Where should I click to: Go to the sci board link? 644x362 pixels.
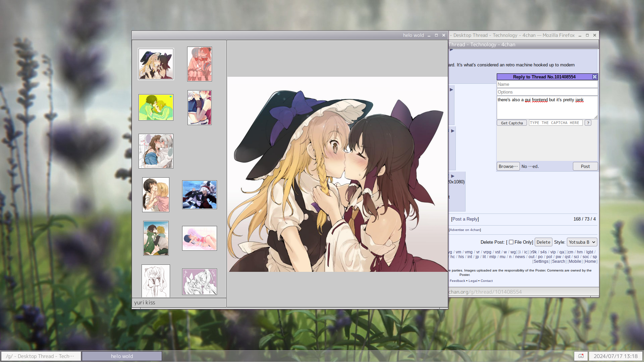[576, 257]
